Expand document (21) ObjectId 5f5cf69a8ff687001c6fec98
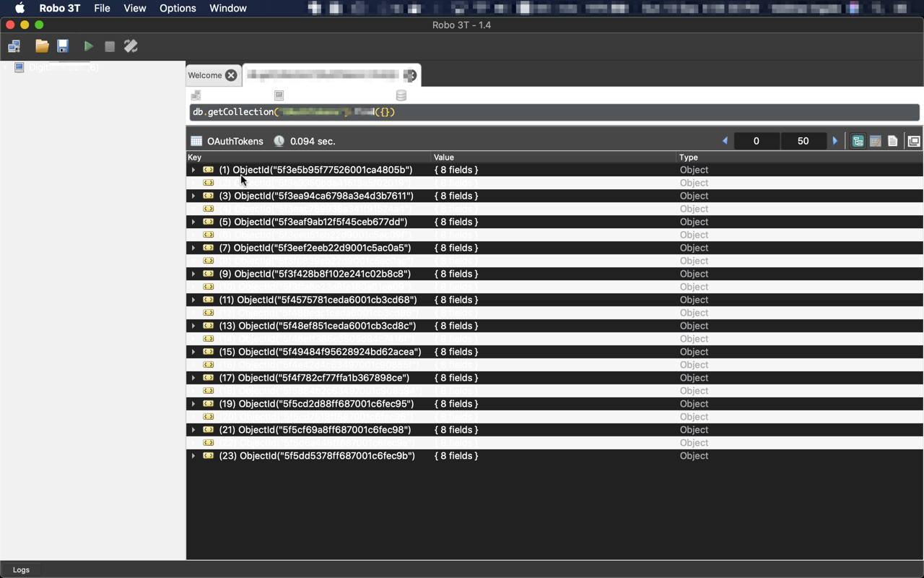The width and height of the screenshot is (924, 578). coord(193,430)
